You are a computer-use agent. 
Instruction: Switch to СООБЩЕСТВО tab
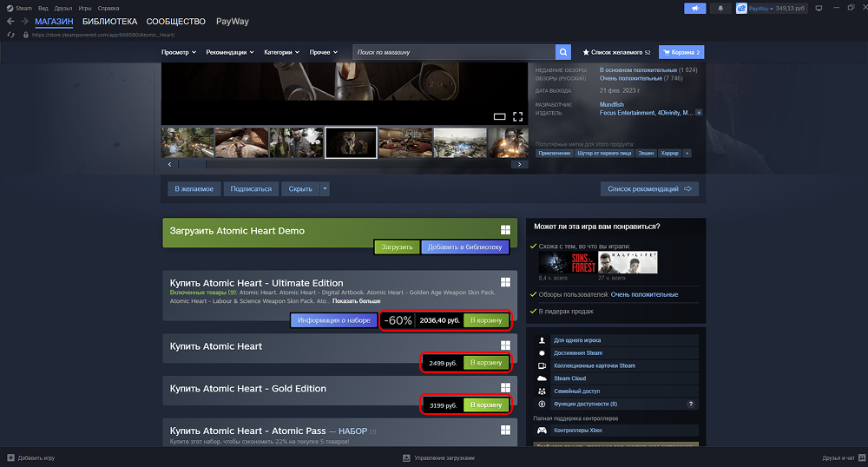[175, 22]
